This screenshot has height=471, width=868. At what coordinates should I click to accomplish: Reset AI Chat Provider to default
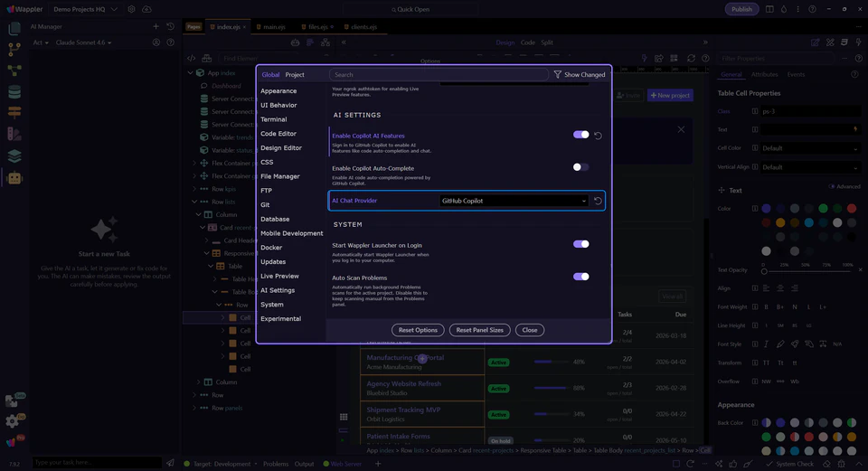tap(598, 201)
